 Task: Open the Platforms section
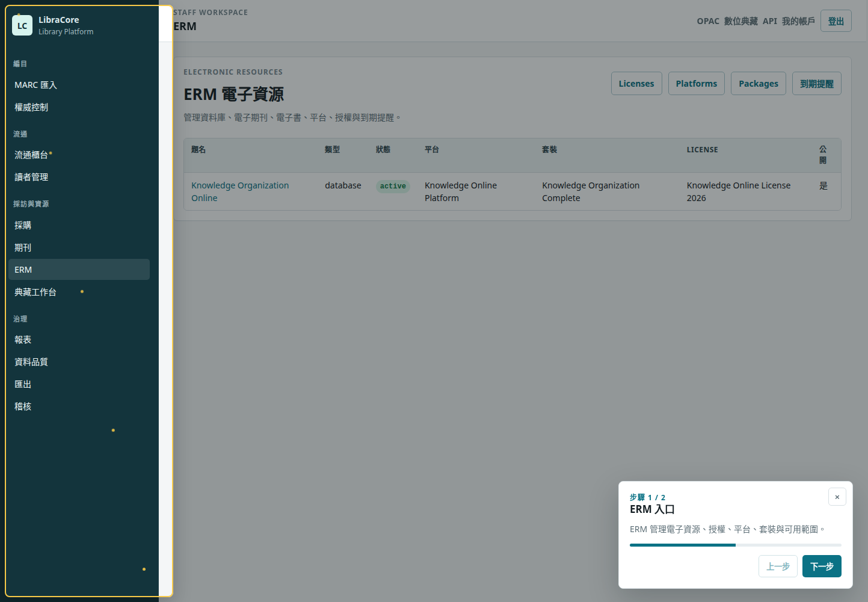[x=696, y=84]
